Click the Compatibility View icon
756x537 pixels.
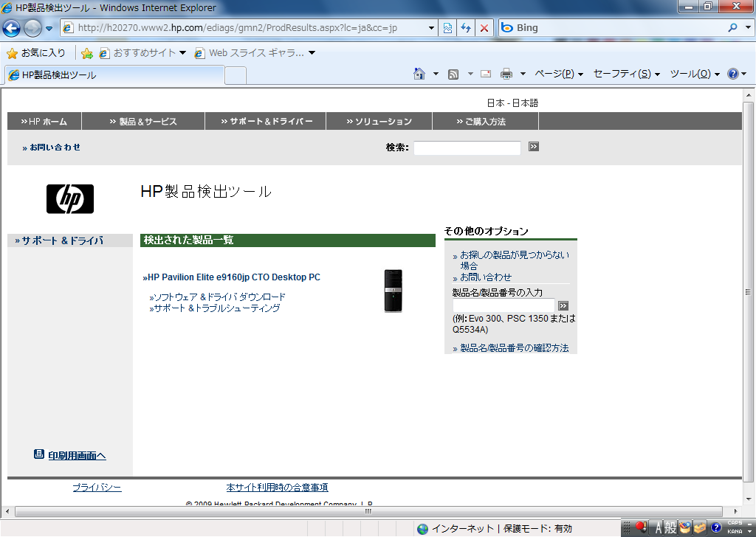coord(447,28)
